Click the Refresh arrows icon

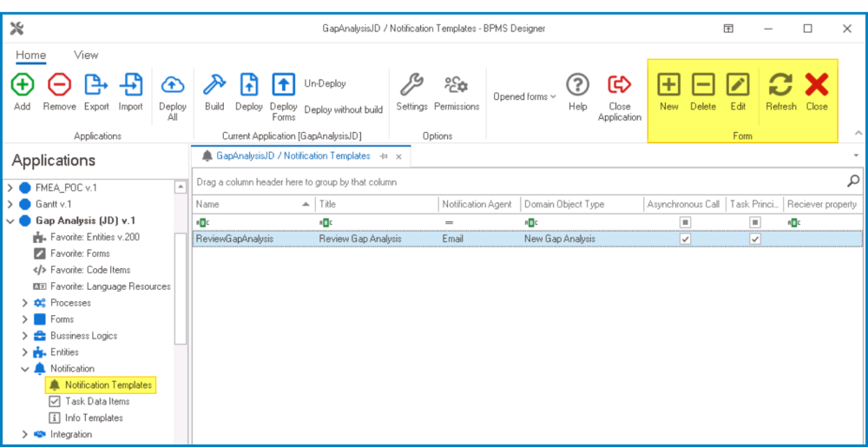pyautogui.click(x=780, y=85)
